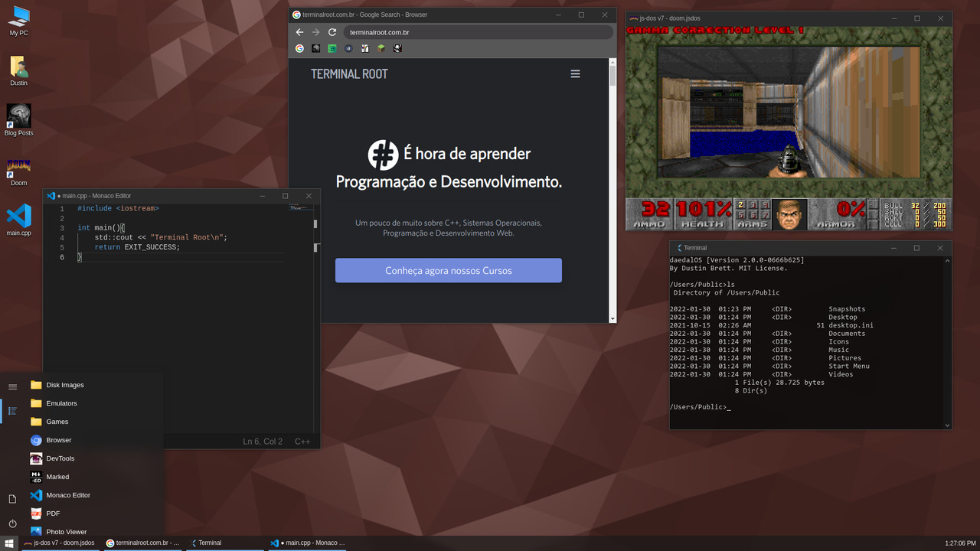Viewport: 980px width, 551px height.
Task: Click 'Icons' in Terminal listing
Action: click(x=838, y=341)
